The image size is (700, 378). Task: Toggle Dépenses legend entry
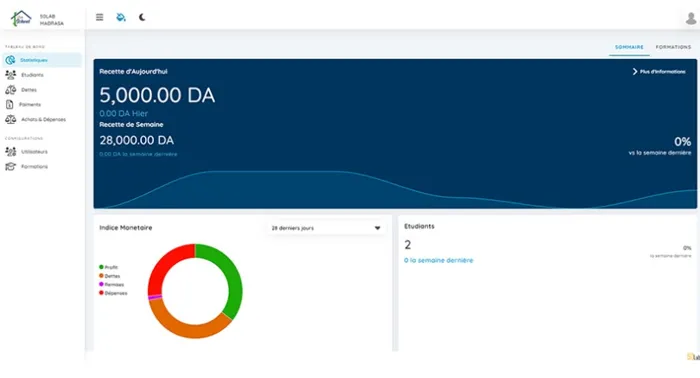(113, 293)
